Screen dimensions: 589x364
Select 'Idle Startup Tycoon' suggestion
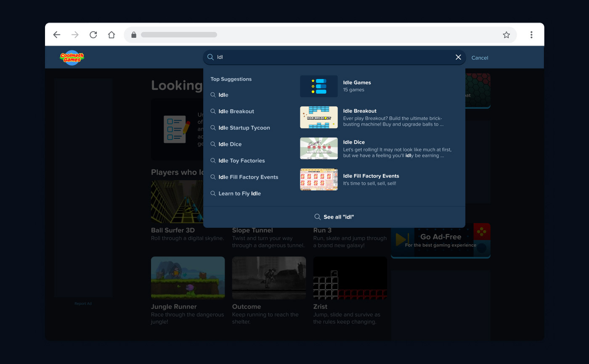(x=244, y=128)
